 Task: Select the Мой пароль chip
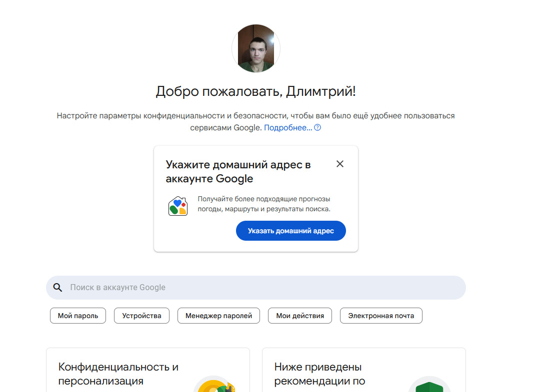pyautogui.click(x=78, y=316)
